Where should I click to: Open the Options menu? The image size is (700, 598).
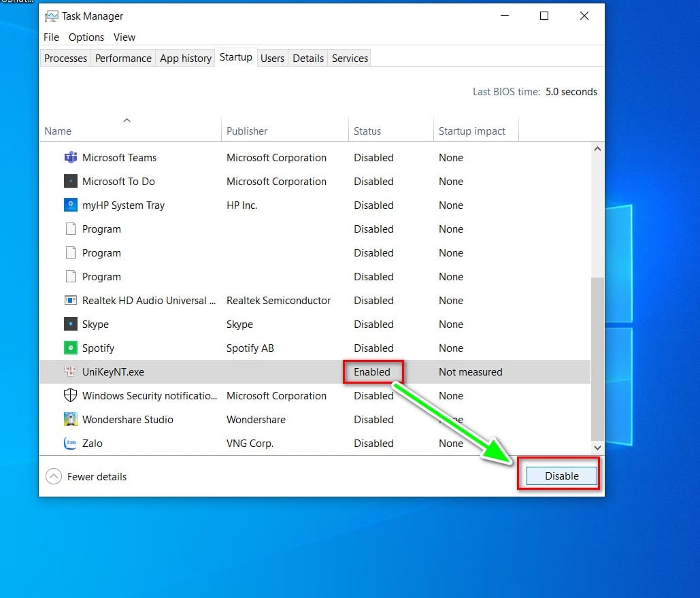coord(86,37)
